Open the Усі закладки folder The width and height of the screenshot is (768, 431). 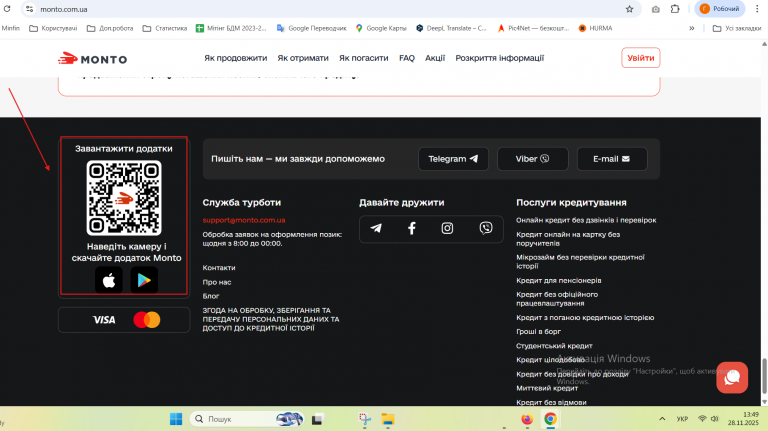(x=737, y=28)
